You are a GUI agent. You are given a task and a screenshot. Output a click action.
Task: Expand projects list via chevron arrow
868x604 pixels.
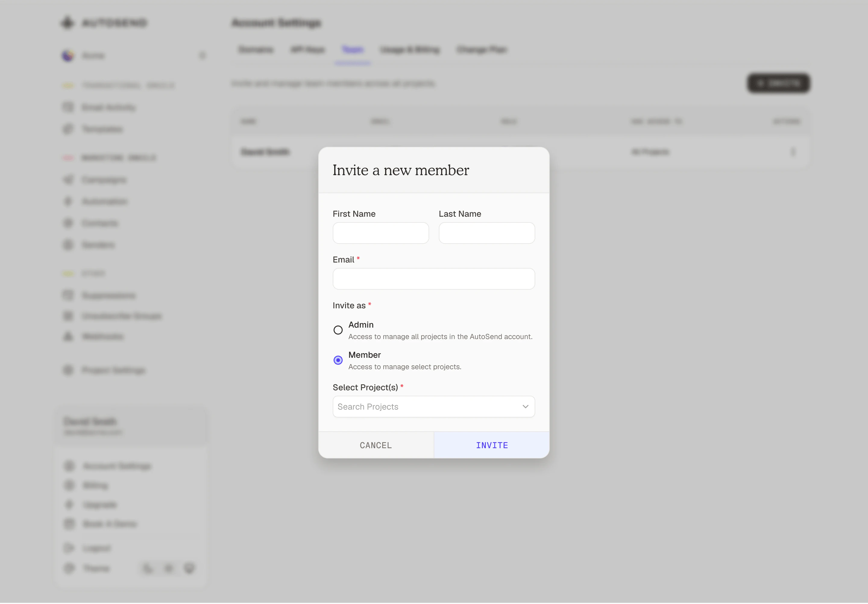(x=525, y=406)
